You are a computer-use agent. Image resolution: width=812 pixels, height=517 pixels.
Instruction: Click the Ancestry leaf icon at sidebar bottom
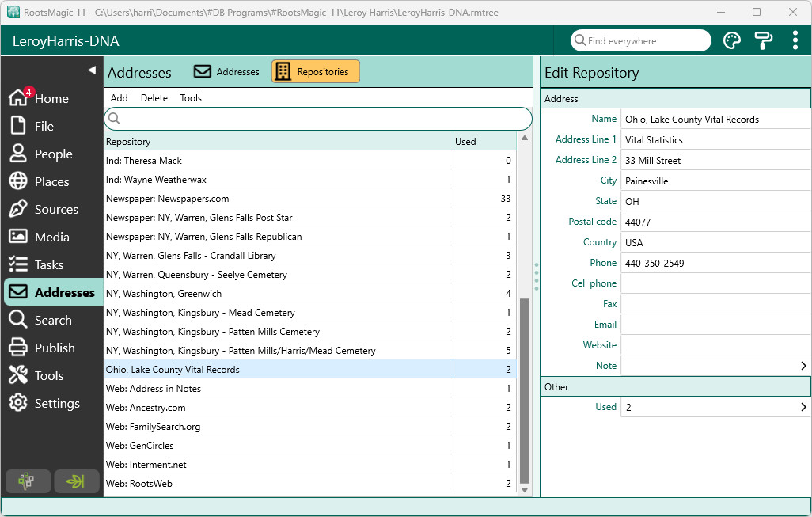pyautogui.click(x=76, y=481)
